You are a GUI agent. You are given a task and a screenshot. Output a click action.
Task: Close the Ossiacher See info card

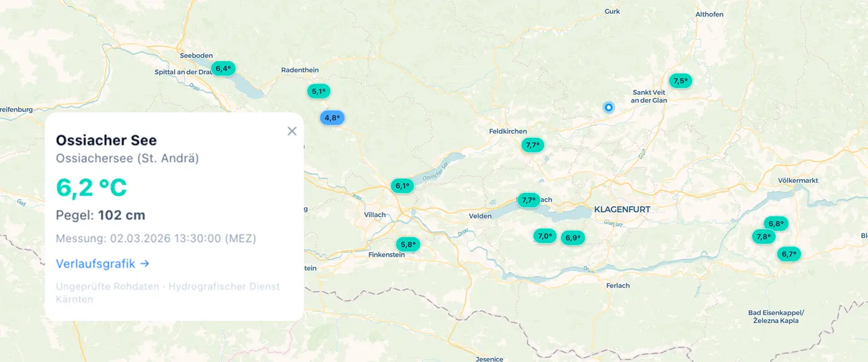[291, 131]
